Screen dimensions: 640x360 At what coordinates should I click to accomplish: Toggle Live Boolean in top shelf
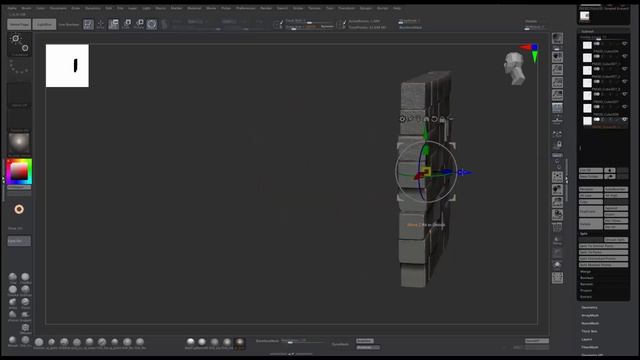[69, 24]
